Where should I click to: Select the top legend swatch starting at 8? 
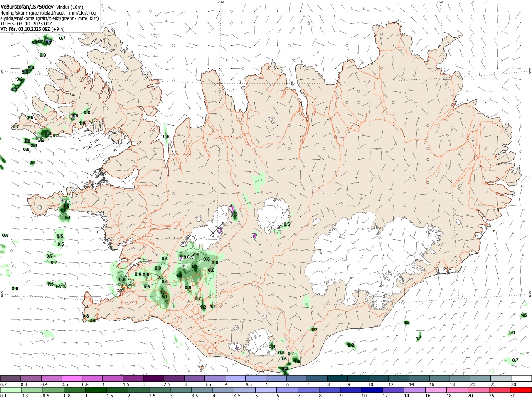(337, 378)
